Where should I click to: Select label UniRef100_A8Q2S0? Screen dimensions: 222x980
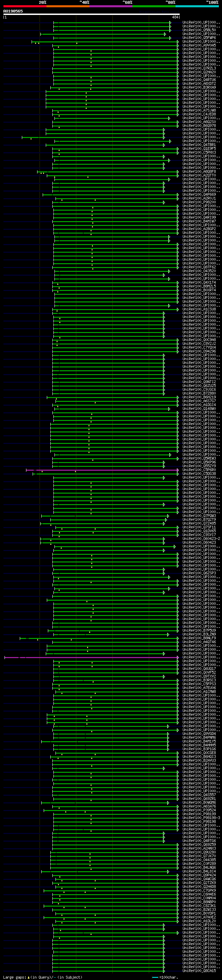click(199, 122)
